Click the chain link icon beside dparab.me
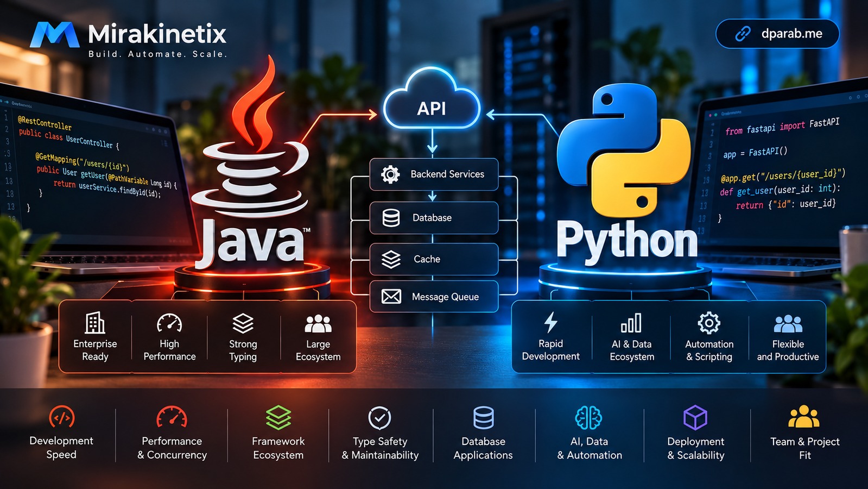Screen dimensions: 868x489 coord(743,34)
